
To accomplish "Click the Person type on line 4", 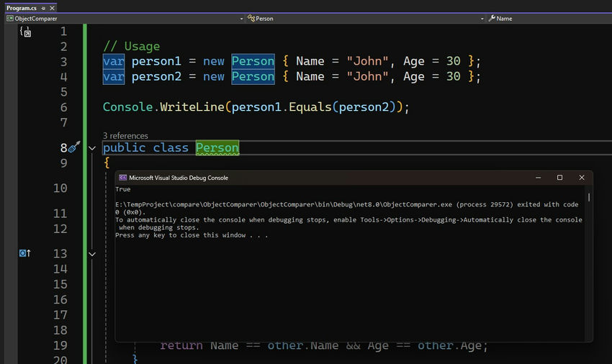I will pos(253,76).
